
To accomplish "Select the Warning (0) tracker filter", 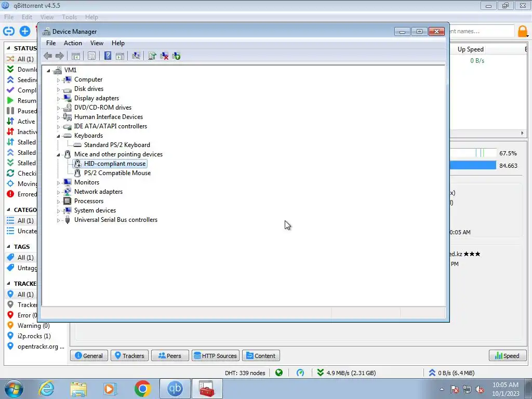I will pos(29,326).
